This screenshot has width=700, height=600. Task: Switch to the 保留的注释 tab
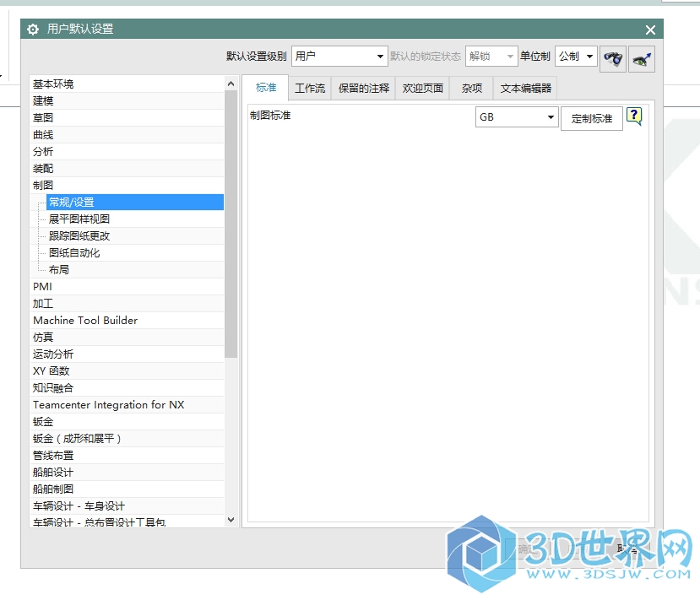click(x=363, y=89)
